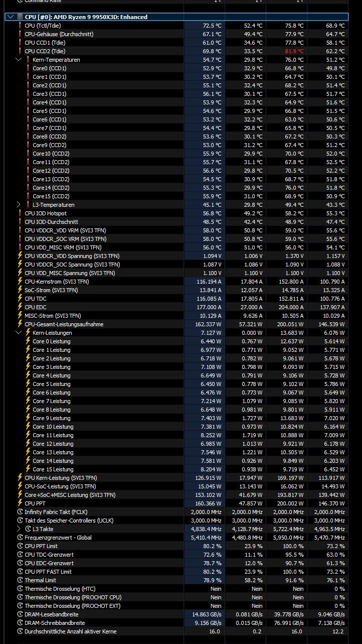Click thermometer icon for CPU CCD1 (Tdie)

tap(20, 43)
